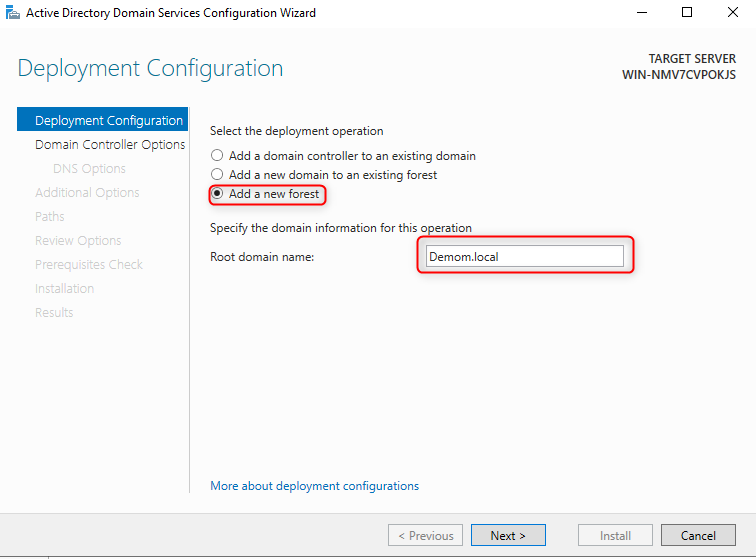Click Specify the domain information text

(x=341, y=228)
